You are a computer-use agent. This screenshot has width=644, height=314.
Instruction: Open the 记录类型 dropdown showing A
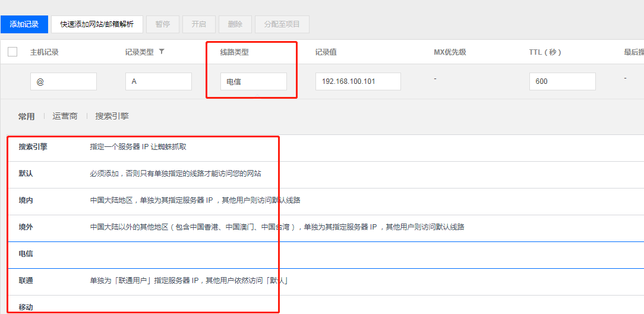pyautogui.click(x=158, y=81)
